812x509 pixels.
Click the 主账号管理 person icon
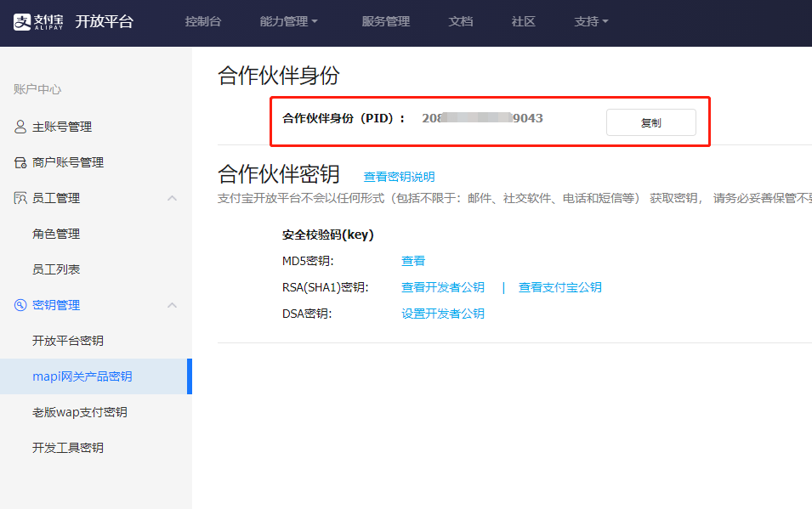[20, 127]
